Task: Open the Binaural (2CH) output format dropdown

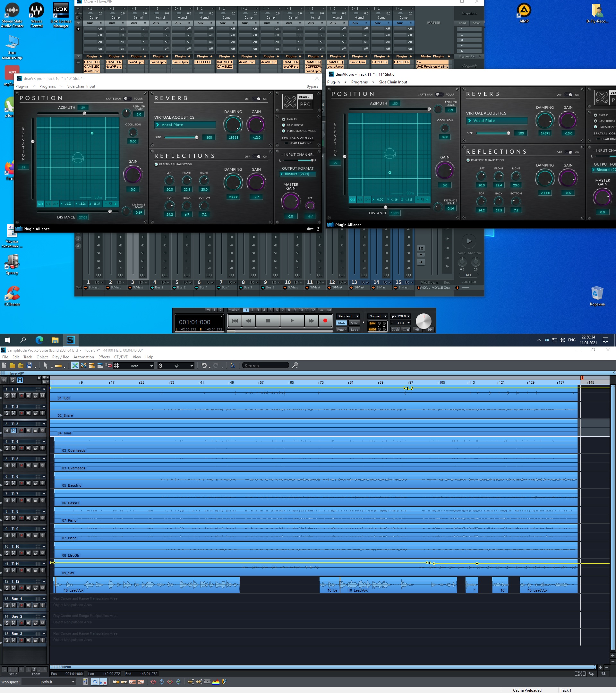Action: point(297,174)
